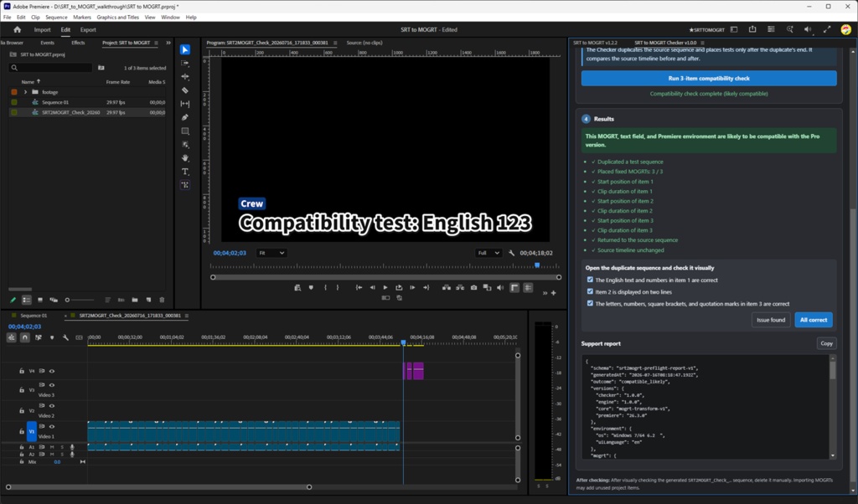
Task: Switch to Sequence 01 timeline tab
Action: pyautogui.click(x=34, y=316)
